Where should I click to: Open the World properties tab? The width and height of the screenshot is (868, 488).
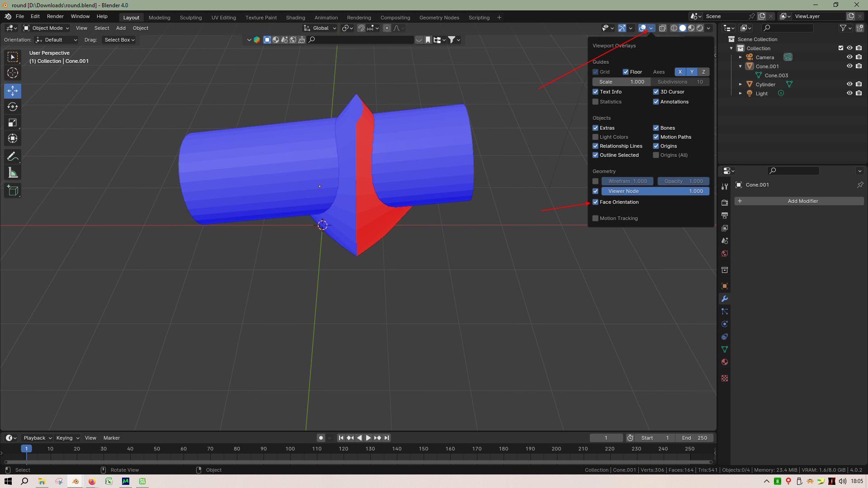click(x=725, y=253)
